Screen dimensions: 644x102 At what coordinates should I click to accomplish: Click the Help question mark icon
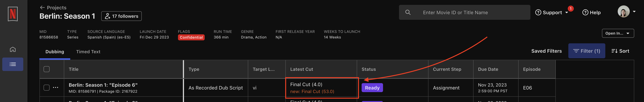point(585,13)
